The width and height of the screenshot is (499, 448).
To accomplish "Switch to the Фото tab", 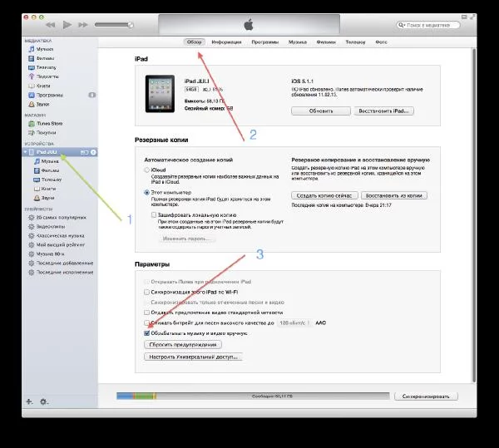I will (x=381, y=42).
